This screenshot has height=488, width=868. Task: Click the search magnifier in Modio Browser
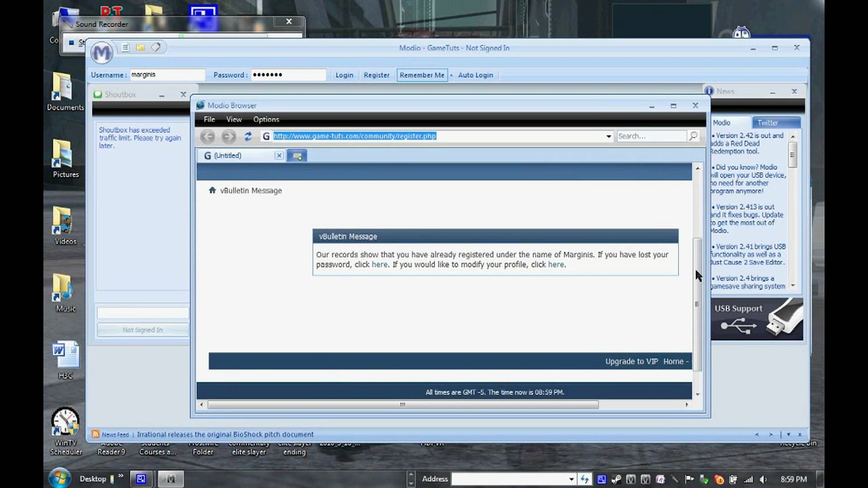click(693, 136)
